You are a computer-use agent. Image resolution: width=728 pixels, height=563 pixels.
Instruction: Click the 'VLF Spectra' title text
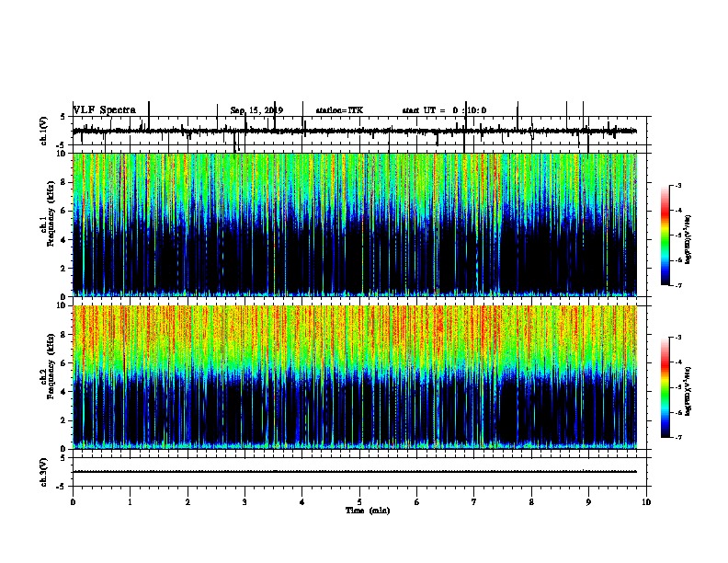click(105, 110)
